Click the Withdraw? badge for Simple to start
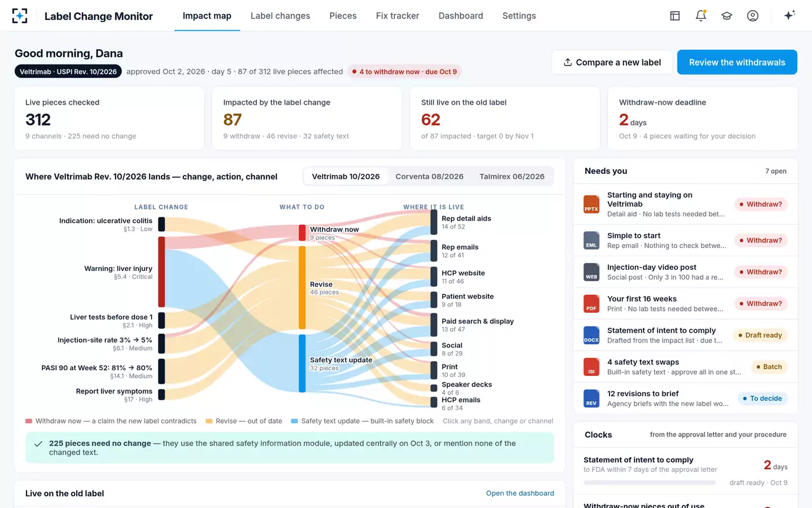Screen dimensions: 812x508 [x=761, y=240]
